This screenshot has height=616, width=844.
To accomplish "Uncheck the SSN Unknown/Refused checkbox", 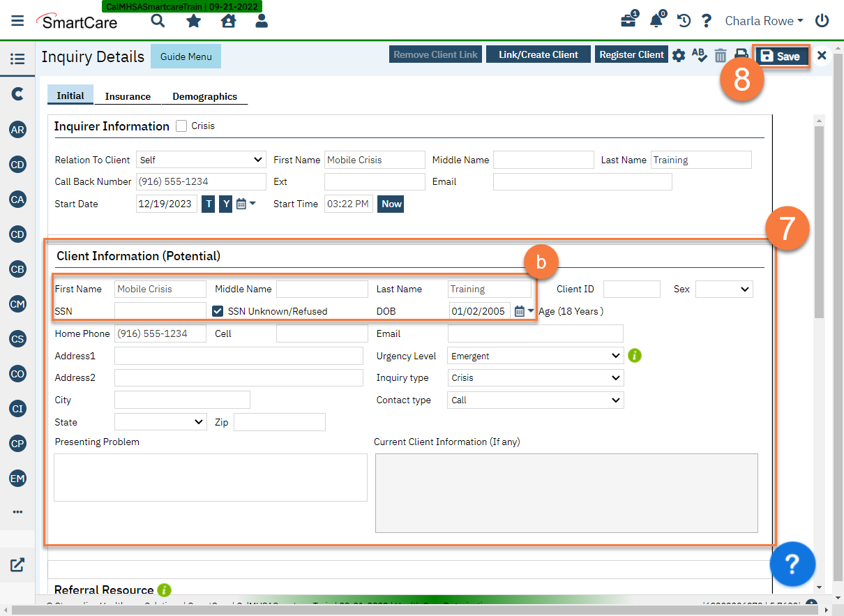I will pyautogui.click(x=218, y=311).
